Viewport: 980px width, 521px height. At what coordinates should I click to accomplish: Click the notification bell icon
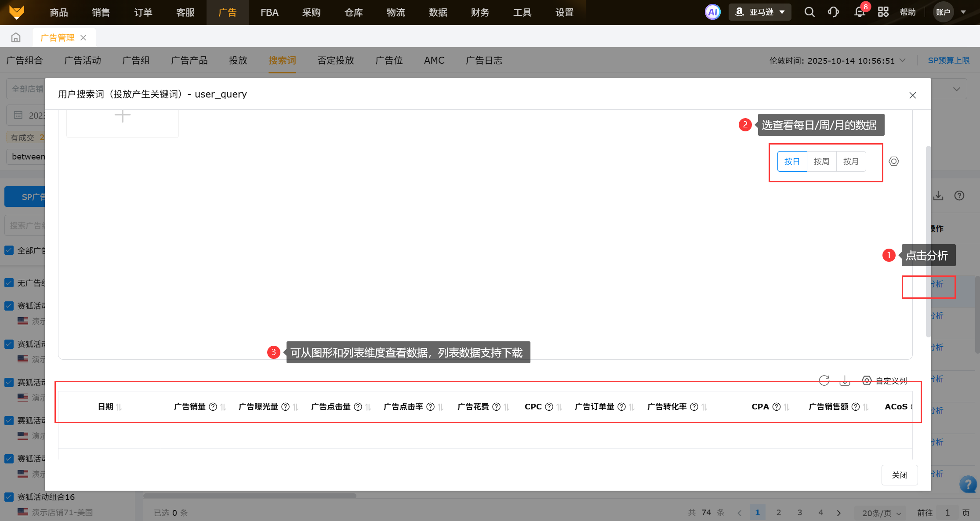click(x=860, y=12)
